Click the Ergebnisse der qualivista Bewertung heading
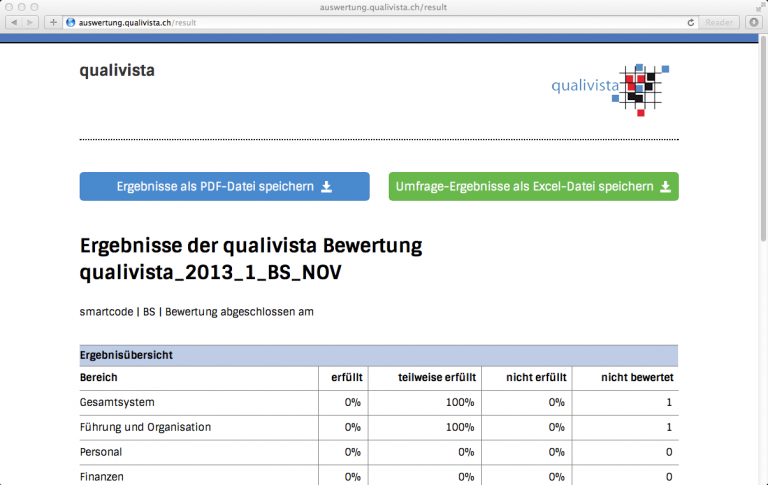768x485 pixels. 251,259
